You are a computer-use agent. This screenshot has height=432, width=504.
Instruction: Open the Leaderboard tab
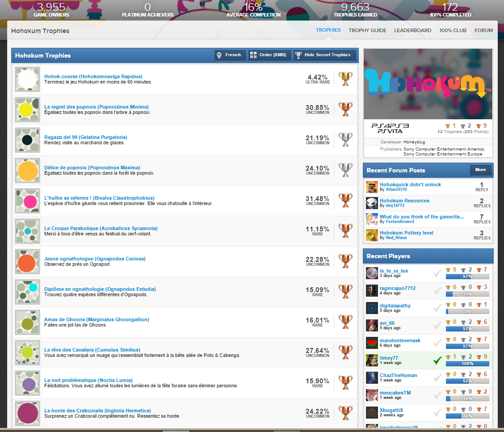pyautogui.click(x=412, y=30)
